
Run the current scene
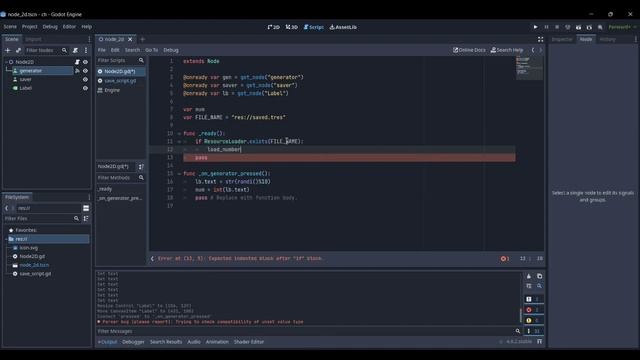[x=578, y=27]
